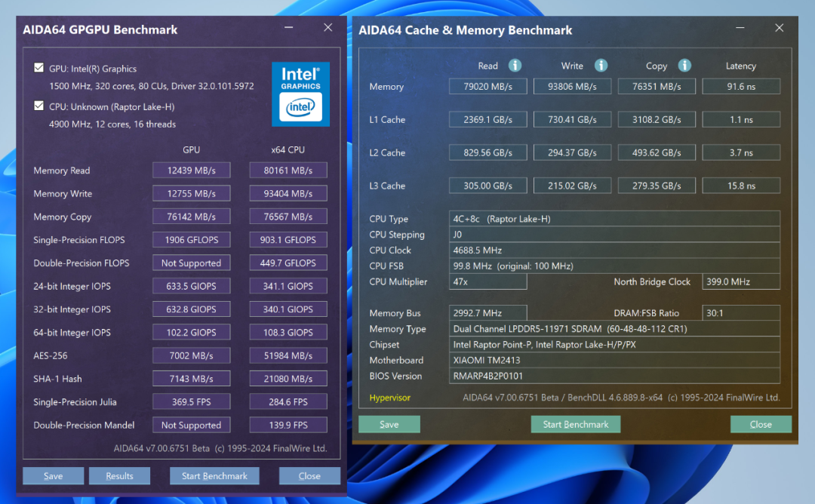Click CPU Memory Write 93404 MB/s value
815x504 pixels.
[x=288, y=193]
